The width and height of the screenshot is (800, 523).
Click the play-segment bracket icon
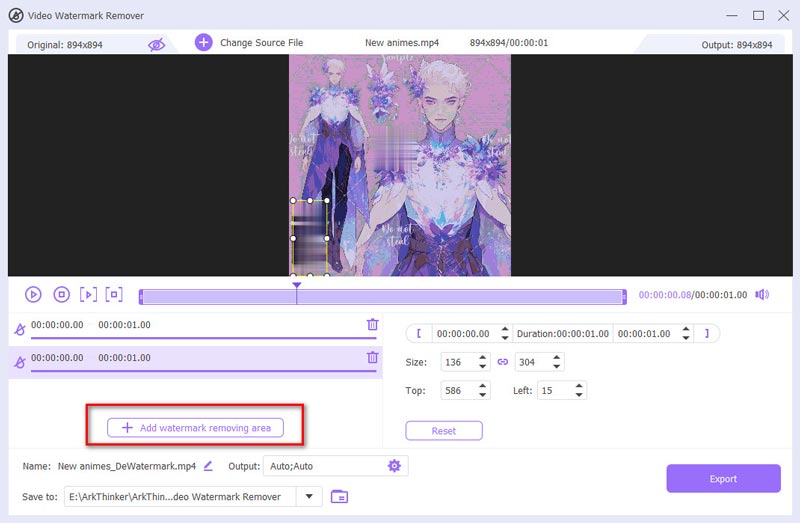click(x=88, y=294)
